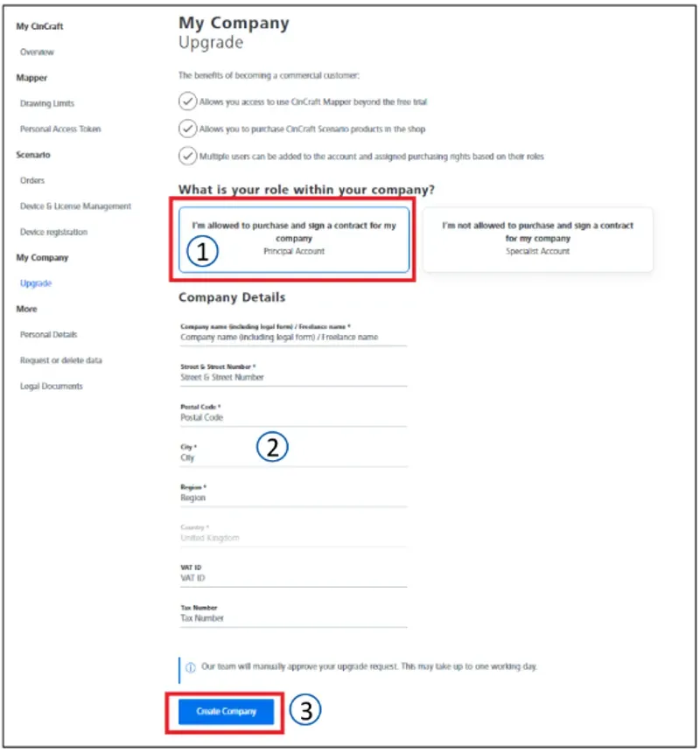This screenshot has height=753, width=700.
Task: Open the Overview page in sidebar
Action: [x=37, y=52]
